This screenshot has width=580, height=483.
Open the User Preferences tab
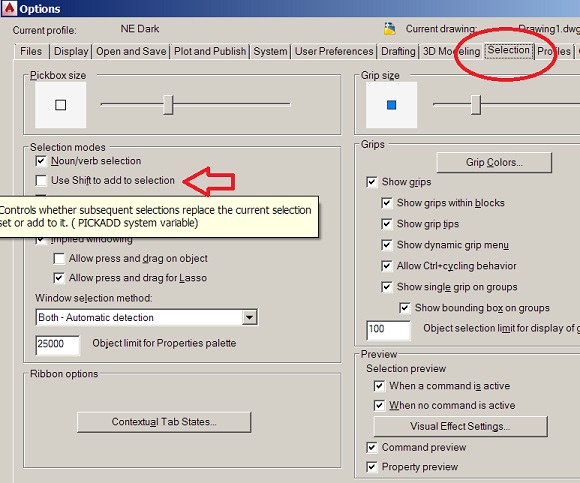click(334, 51)
